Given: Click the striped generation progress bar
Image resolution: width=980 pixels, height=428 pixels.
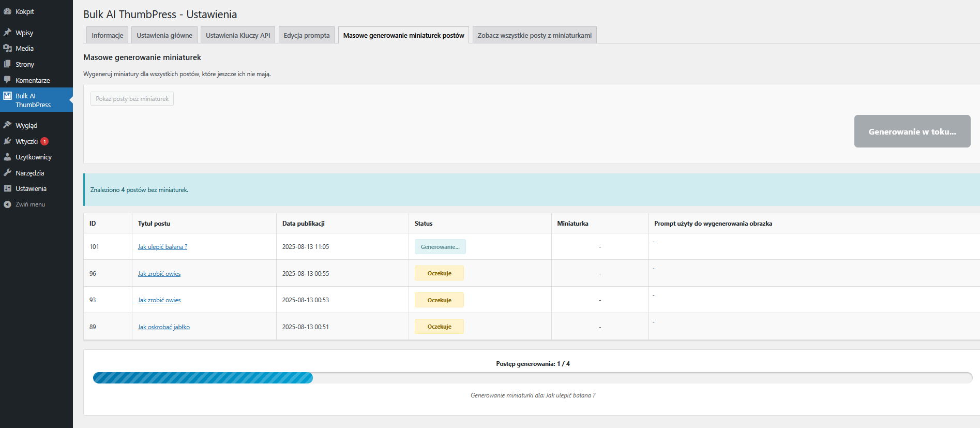Looking at the screenshot, I should tap(203, 378).
